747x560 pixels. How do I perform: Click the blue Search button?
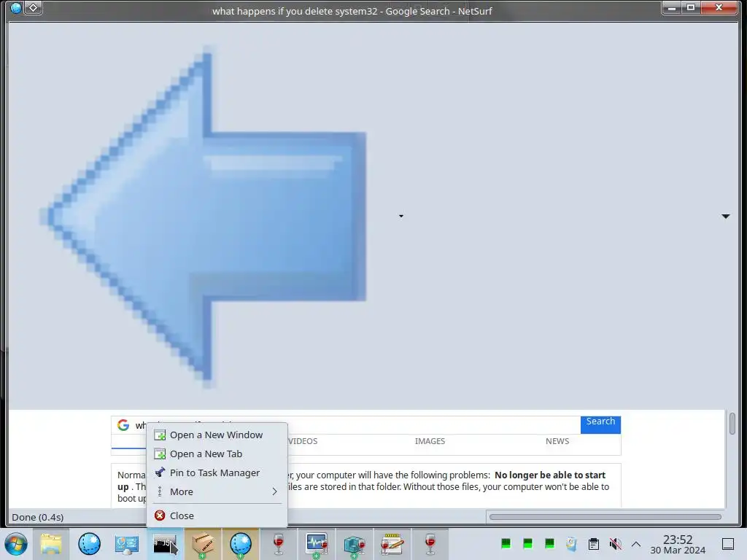(600, 424)
